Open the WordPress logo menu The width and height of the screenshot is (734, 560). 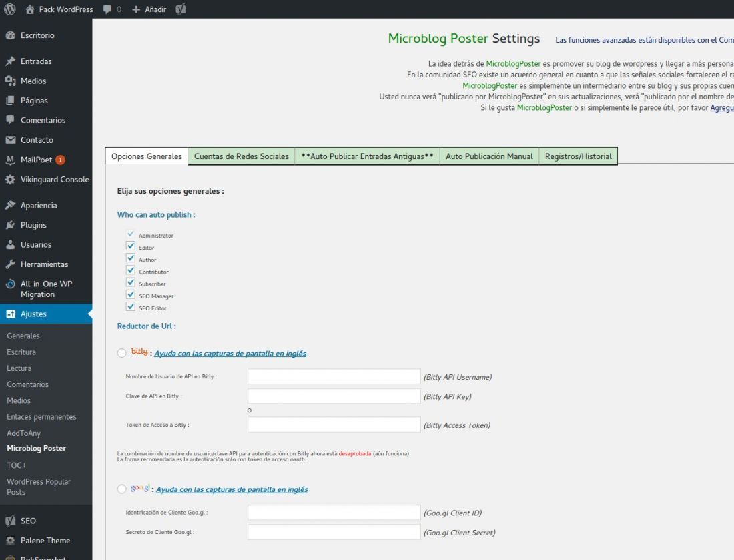[x=10, y=9]
